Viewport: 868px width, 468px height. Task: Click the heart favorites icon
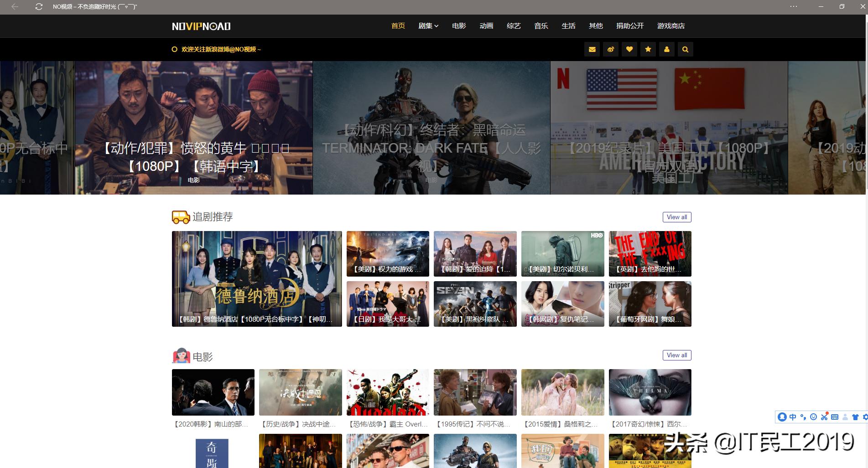[x=629, y=49]
